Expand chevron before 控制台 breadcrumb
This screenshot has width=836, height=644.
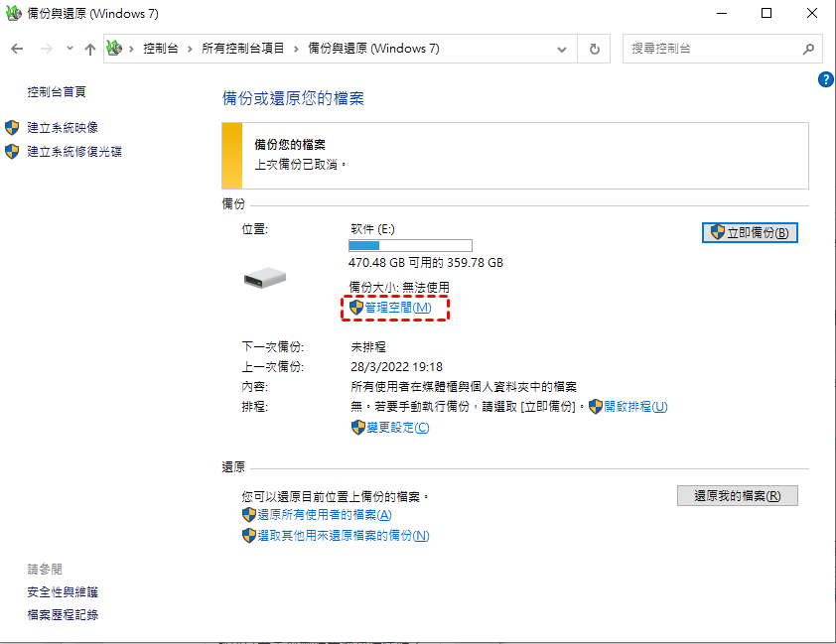[x=131, y=49]
